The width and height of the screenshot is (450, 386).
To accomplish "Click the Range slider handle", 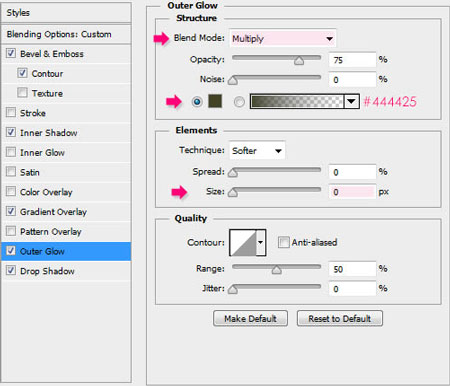I will [276, 269].
